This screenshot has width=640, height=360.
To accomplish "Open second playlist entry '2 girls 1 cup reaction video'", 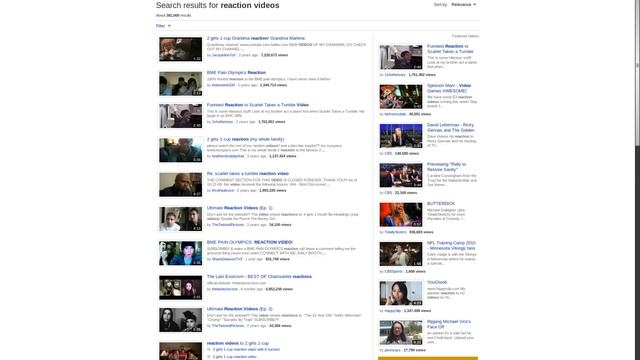I will 234,357.
